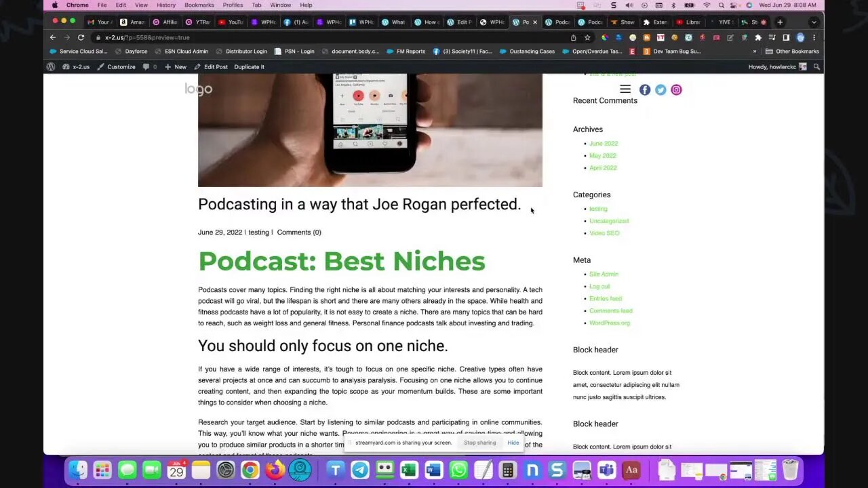The width and height of the screenshot is (868, 488).
Task: Open Telegram from the Dock
Action: pyautogui.click(x=360, y=470)
